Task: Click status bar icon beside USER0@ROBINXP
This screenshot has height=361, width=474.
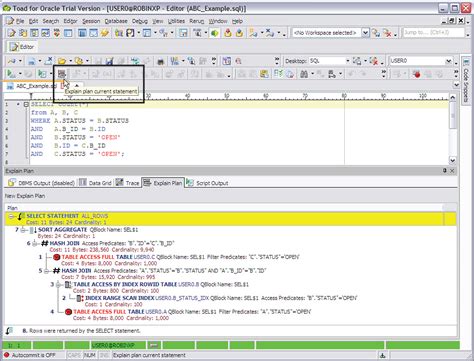Action: 154,345
